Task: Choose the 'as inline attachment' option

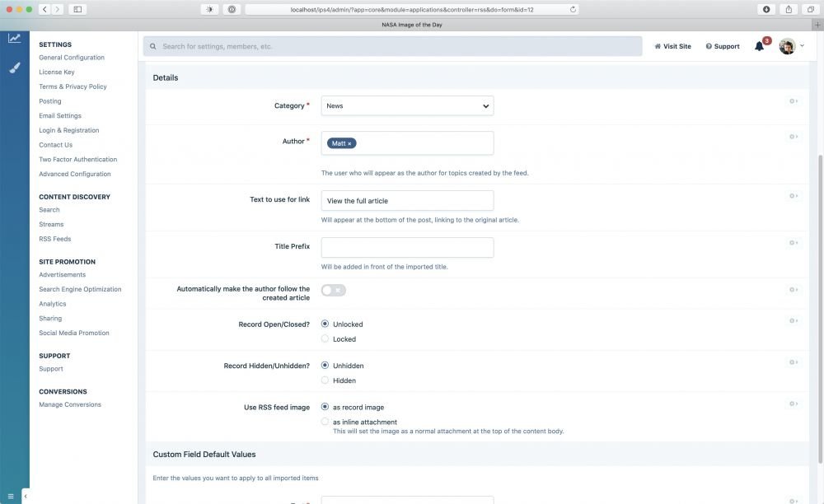Action: tap(325, 422)
